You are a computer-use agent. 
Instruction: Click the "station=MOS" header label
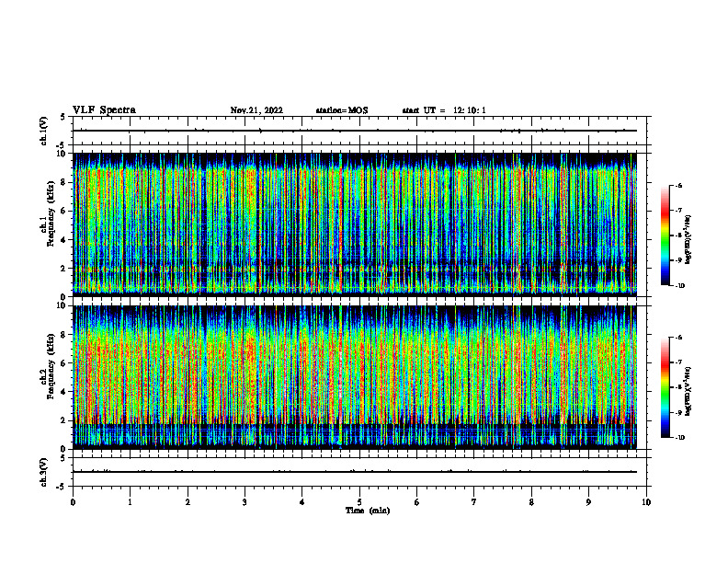pos(342,110)
